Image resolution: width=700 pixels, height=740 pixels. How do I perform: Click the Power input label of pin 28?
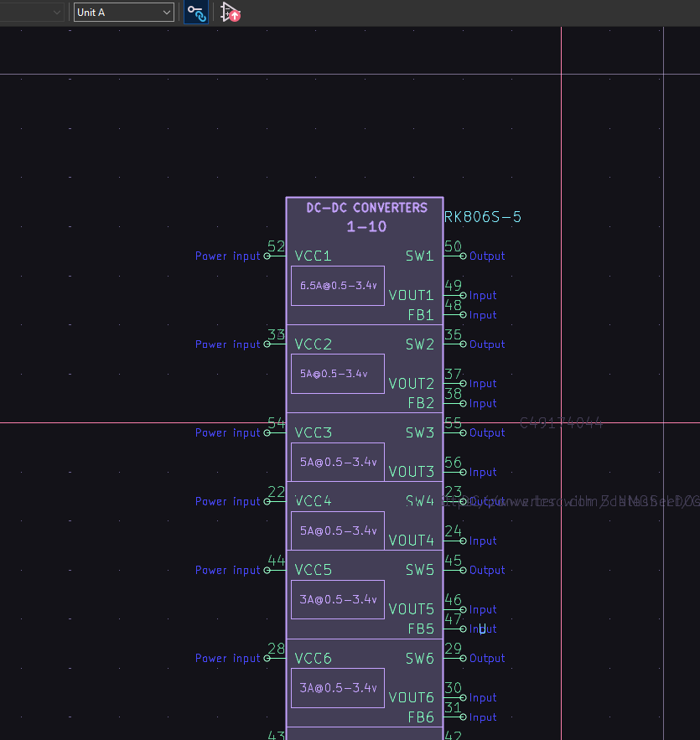(228, 659)
